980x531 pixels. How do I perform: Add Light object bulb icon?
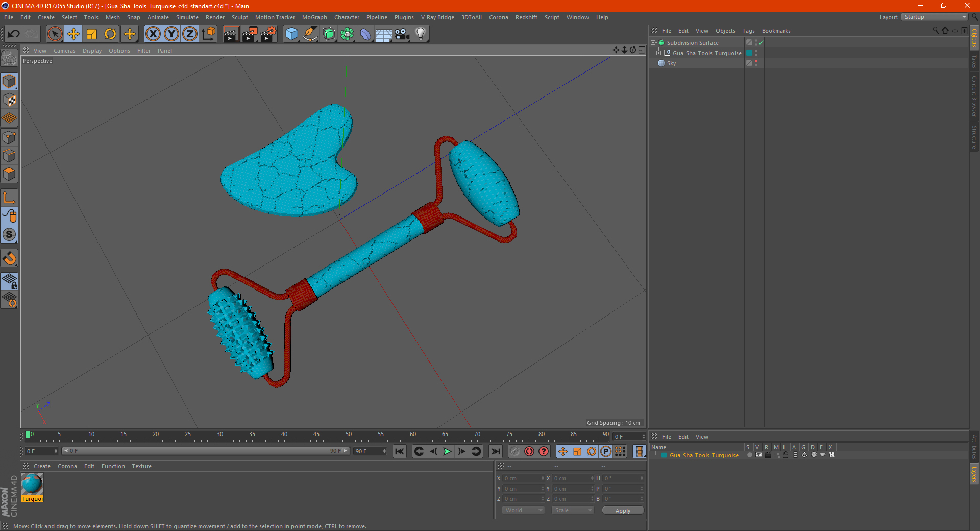coord(421,34)
